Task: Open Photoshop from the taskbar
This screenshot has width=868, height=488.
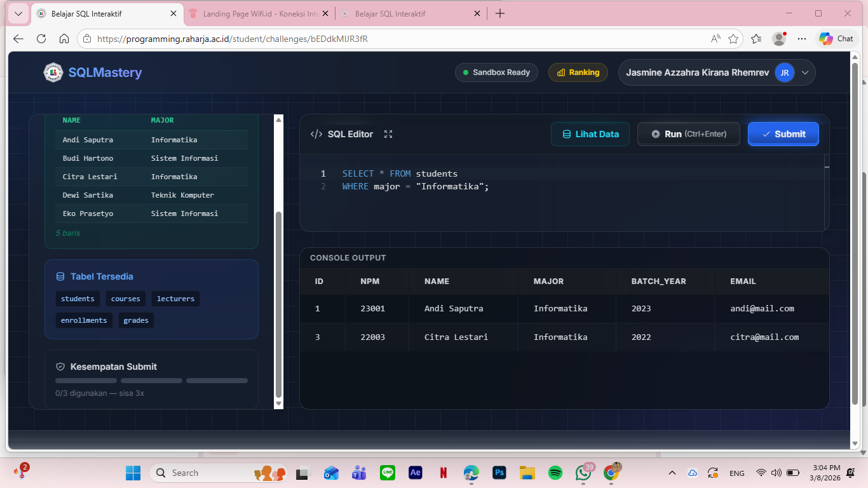Action: pos(499,473)
